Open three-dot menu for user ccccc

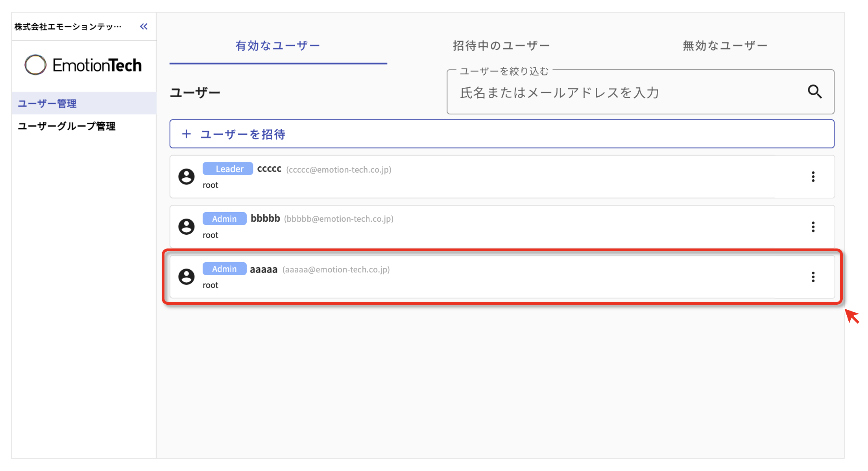pos(813,177)
